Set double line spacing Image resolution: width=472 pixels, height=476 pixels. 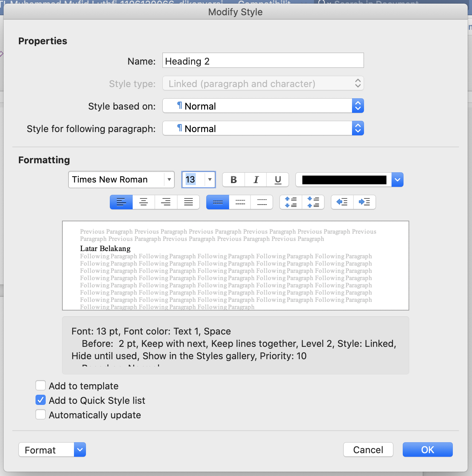click(x=262, y=202)
